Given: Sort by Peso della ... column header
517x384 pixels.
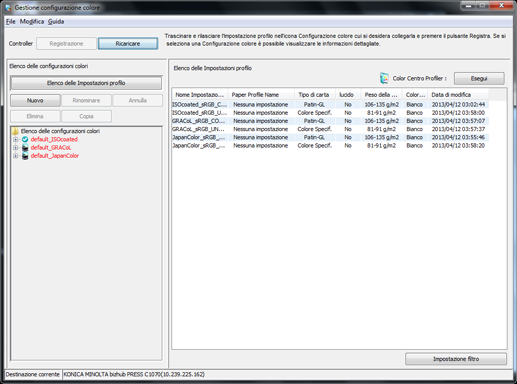Looking at the screenshot, I should coord(381,95).
